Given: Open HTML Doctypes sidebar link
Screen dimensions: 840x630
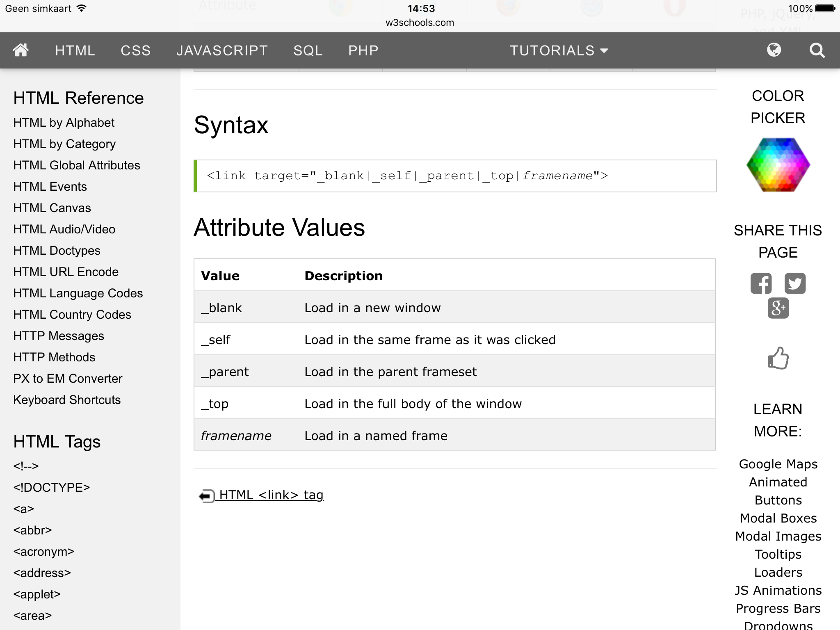Looking at the screenshot, I should (57, 251).
